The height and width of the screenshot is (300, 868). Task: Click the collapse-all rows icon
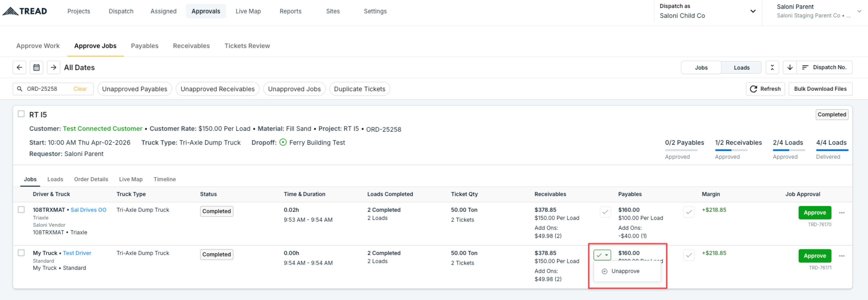coord(772,68)
